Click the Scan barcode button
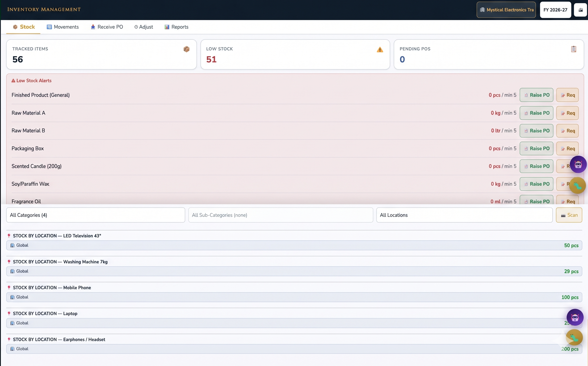This screenshot has height=366, width=588. tap(569, 215)
